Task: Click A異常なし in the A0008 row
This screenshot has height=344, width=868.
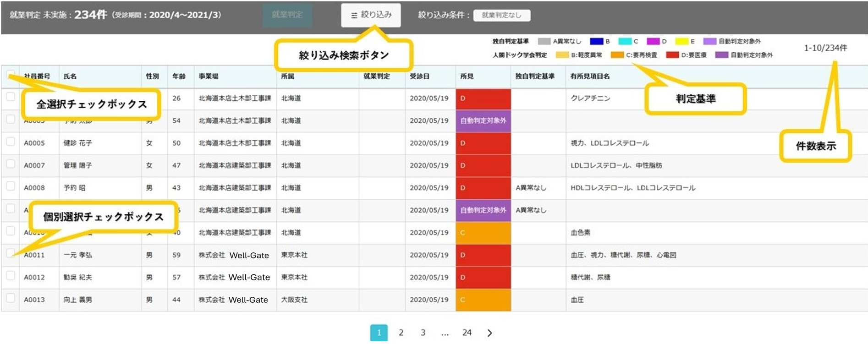Action: 531,188
